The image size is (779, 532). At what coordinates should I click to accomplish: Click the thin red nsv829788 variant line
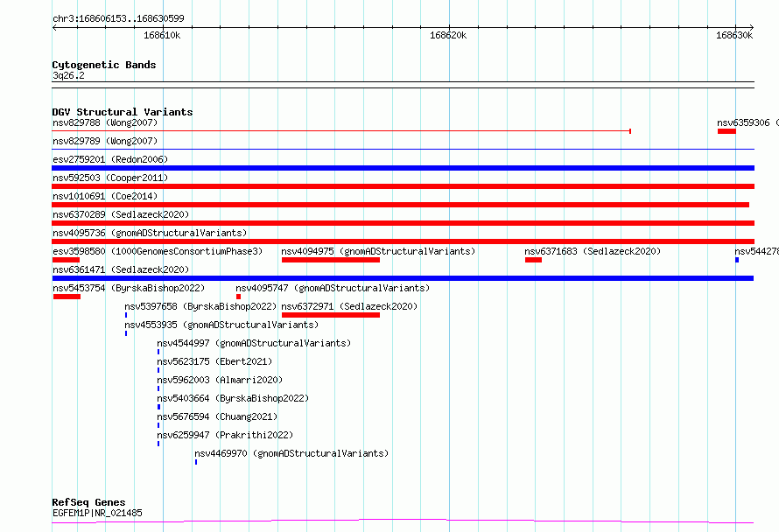(341, 131)
